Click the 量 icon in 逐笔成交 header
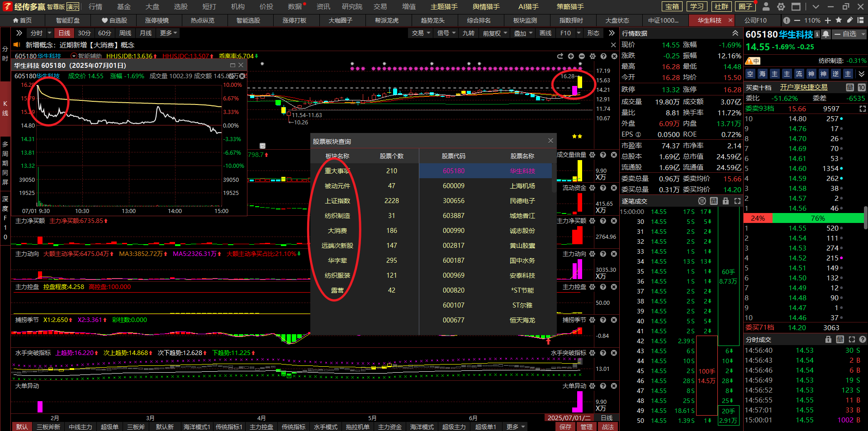868x431 pixels. (714, 201)
